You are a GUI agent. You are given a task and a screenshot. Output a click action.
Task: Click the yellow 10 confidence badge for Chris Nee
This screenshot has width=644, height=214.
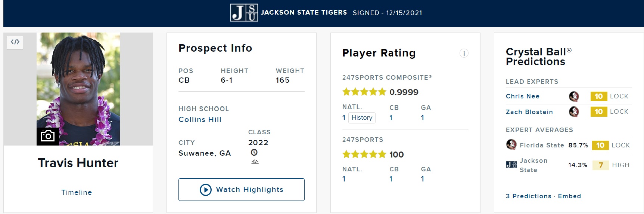pos(599,97)
